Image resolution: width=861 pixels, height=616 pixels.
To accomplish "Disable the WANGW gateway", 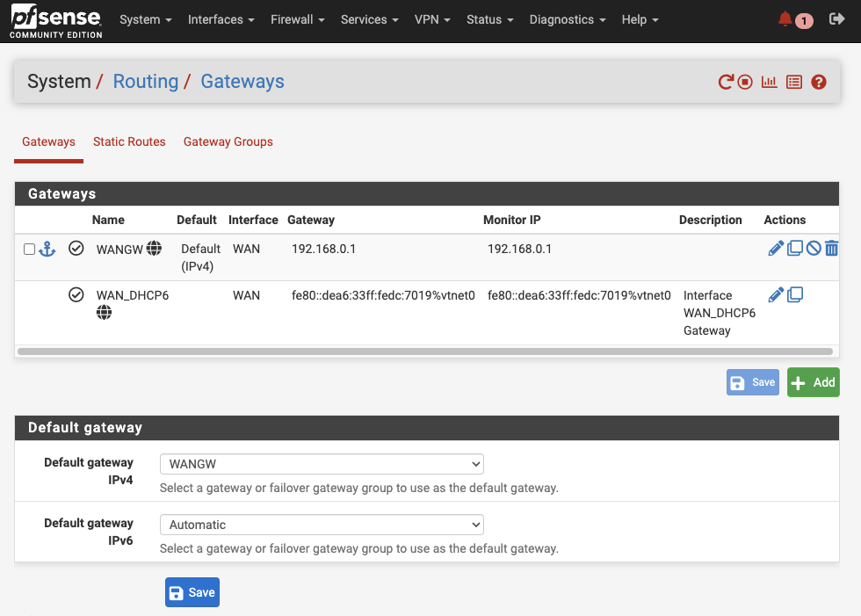I will [814, 249].
